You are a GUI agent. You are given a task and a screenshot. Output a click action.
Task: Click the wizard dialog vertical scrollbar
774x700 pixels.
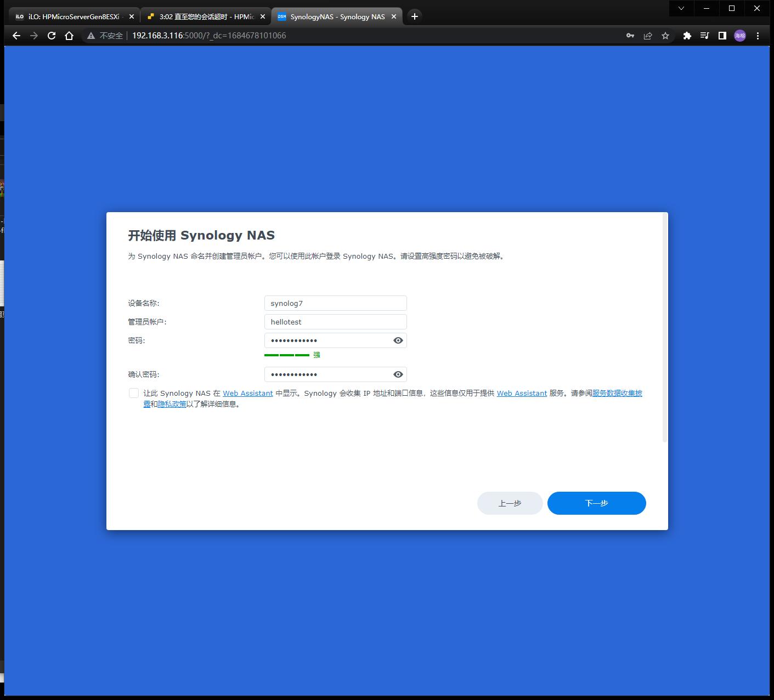(665, 327)
